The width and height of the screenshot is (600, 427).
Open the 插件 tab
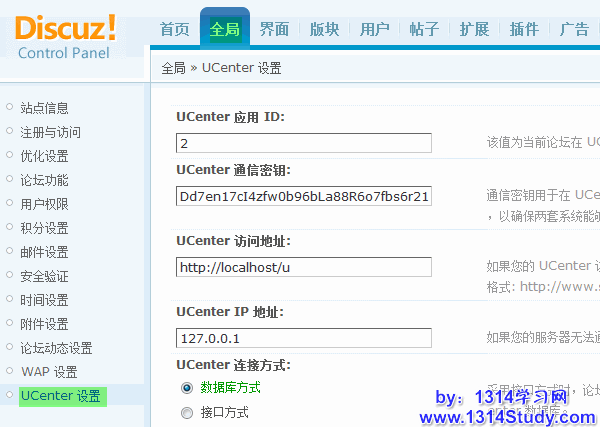(x=525, y=30)
